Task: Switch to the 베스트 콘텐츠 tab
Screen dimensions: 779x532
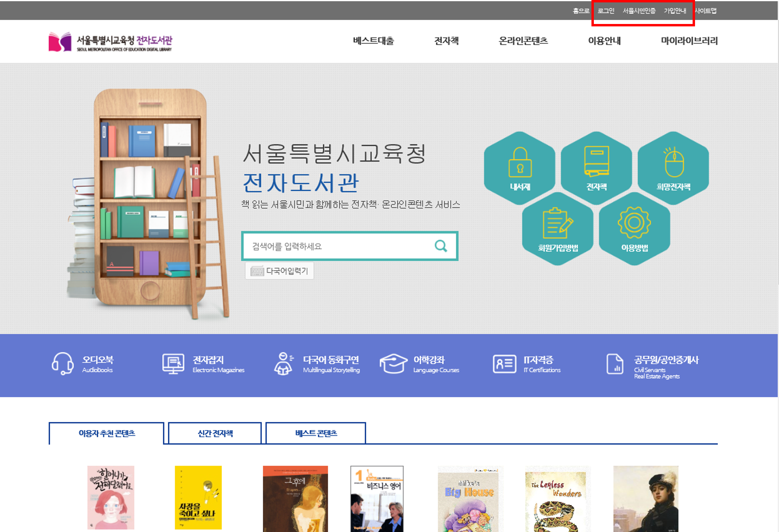Action: pyautogui.click(x=316, y=433)
